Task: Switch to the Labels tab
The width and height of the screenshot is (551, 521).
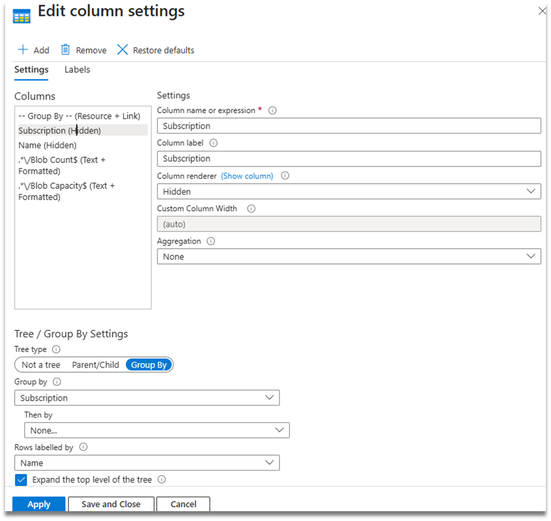Action: tap(77, 70)
